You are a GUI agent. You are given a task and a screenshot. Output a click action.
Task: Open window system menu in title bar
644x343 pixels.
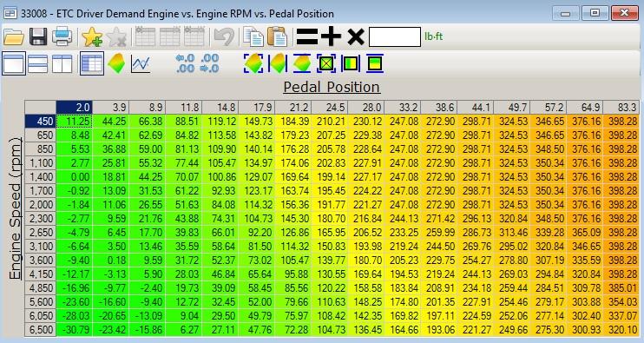point(10,14)
